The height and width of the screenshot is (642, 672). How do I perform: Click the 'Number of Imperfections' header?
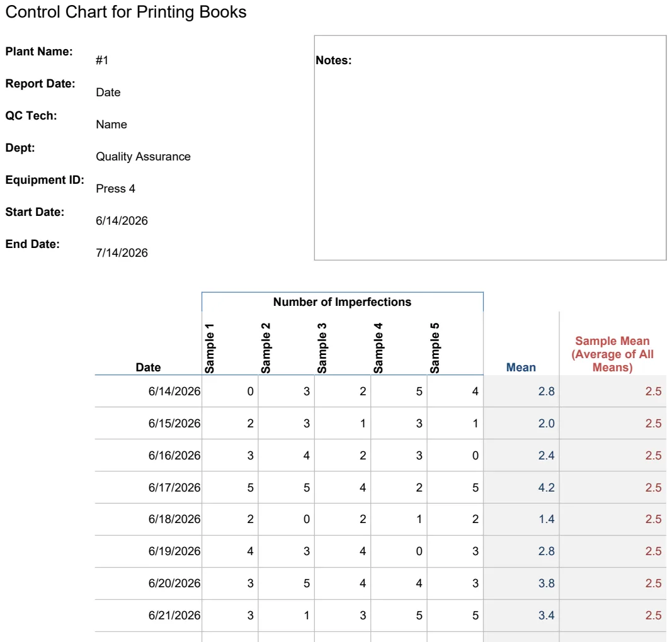coord(343,302)
